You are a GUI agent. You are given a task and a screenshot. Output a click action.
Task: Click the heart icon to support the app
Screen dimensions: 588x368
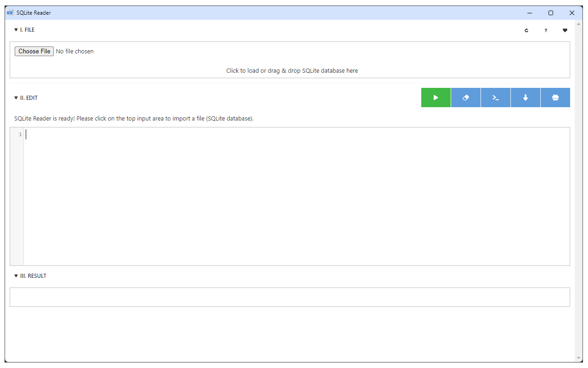click(565, 30)
